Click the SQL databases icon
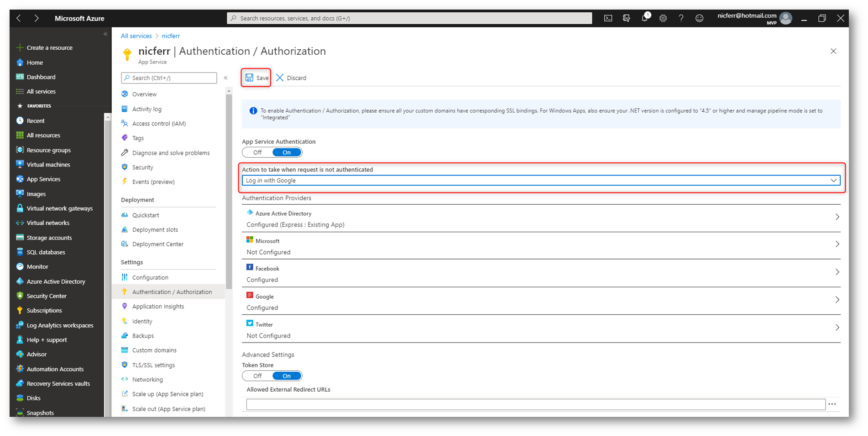The height and width of the screenshot is (436, 868). pyautogui.click(x=20, y=252)
